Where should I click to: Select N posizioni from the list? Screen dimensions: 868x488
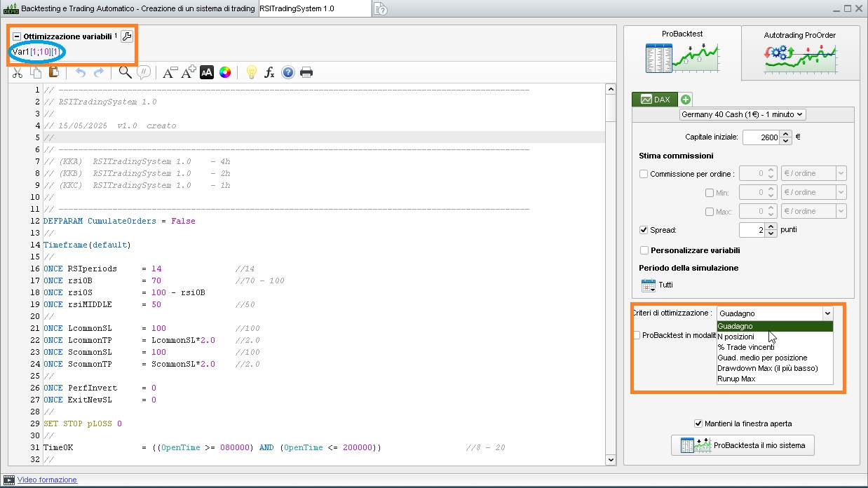[x=775, y=337]
